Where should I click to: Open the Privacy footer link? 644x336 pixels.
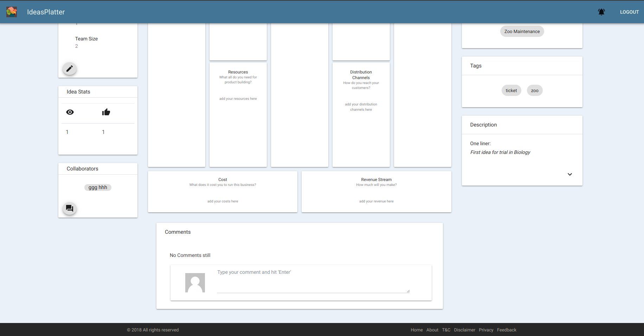tap(486, 330)
